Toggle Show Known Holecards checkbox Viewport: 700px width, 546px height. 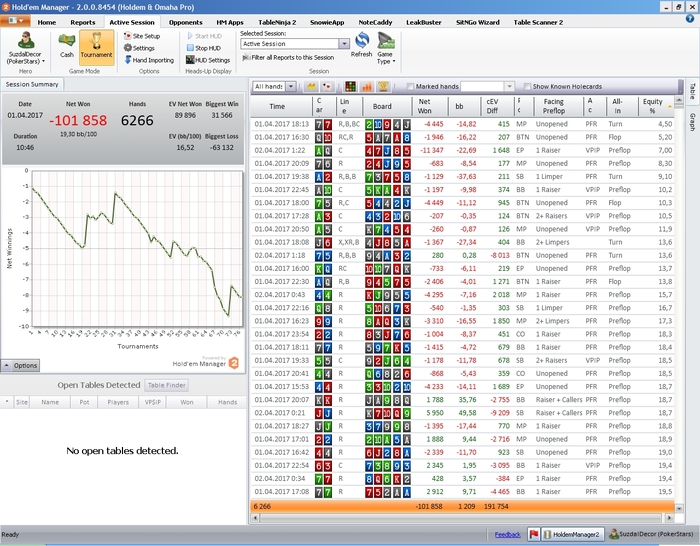point(527,87)
